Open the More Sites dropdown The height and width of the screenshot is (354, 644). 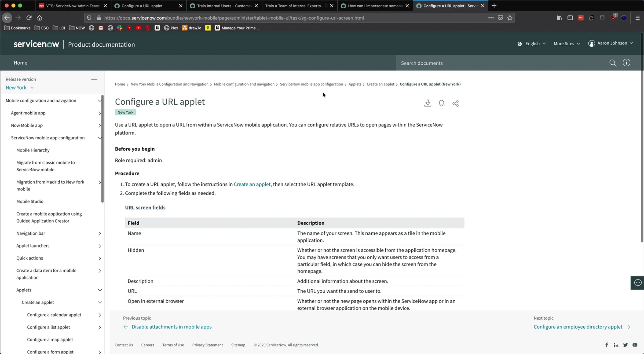(567, 44)
